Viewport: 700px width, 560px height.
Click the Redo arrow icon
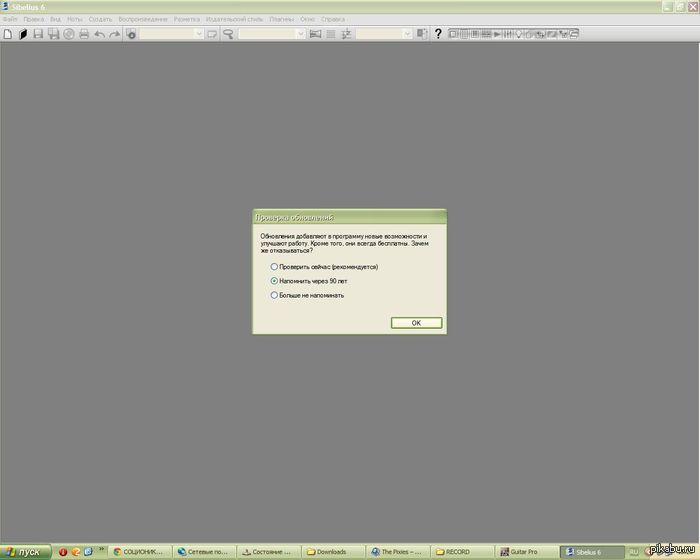click(115, 34)
